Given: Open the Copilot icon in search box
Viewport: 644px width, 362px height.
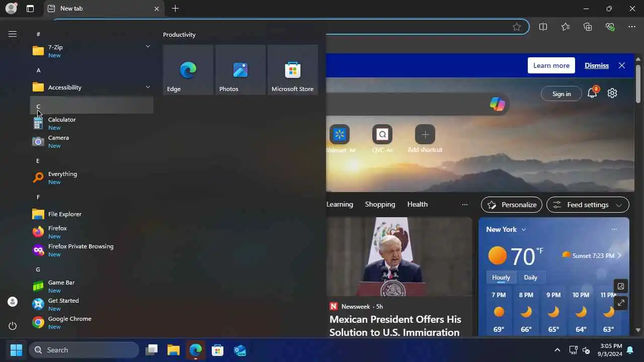Looking at the screenshot, I should tap(497, 104).
